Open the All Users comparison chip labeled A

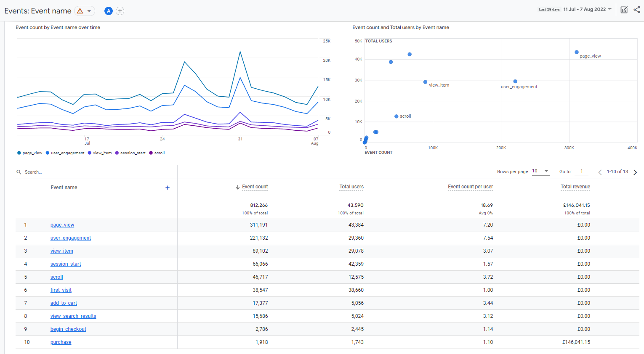[x=108, y=11]
